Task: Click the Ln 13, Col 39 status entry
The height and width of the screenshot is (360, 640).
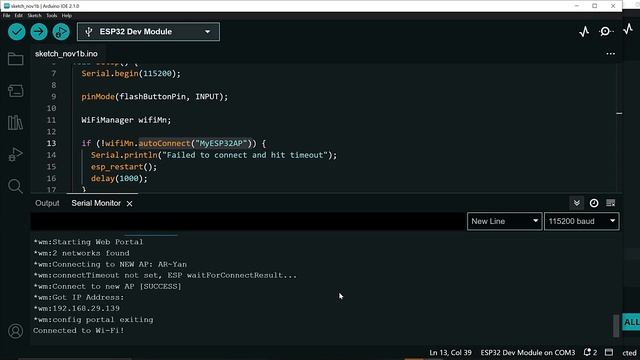Action: point(450,353)
